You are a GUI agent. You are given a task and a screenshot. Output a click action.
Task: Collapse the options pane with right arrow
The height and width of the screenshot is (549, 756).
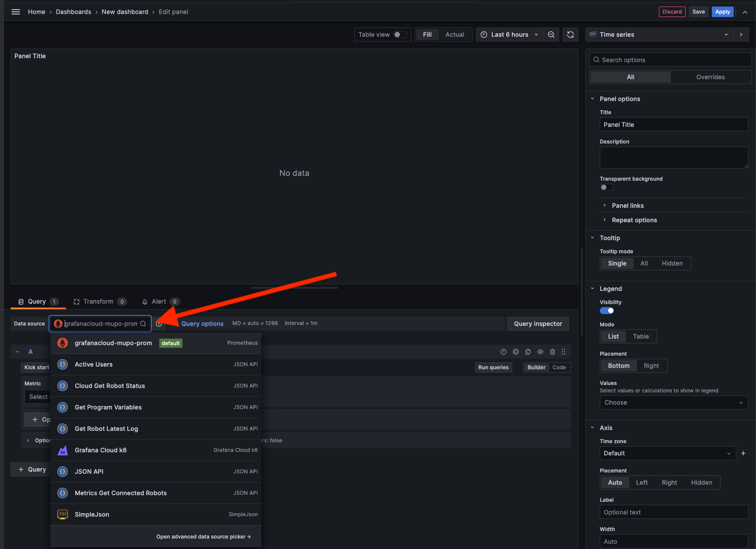(x=741, y=35)
